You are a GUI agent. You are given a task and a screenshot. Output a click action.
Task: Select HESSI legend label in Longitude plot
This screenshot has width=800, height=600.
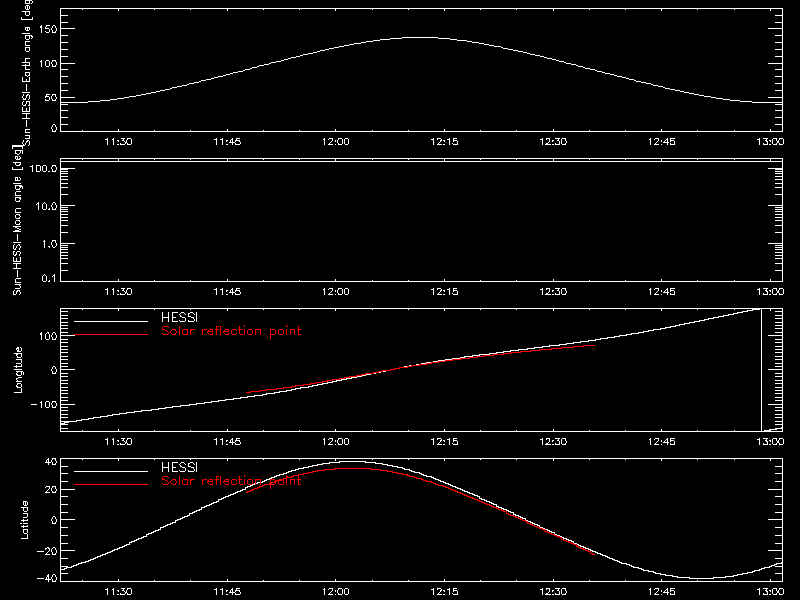[x=179, y=317]
